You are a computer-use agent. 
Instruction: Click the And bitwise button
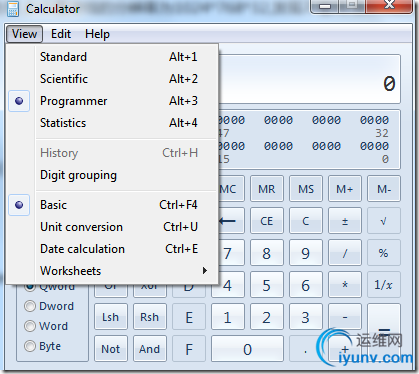coord(150,349)
